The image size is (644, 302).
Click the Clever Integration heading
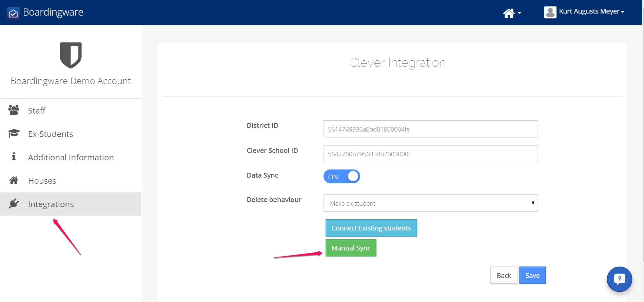click(x=397, y=63)
